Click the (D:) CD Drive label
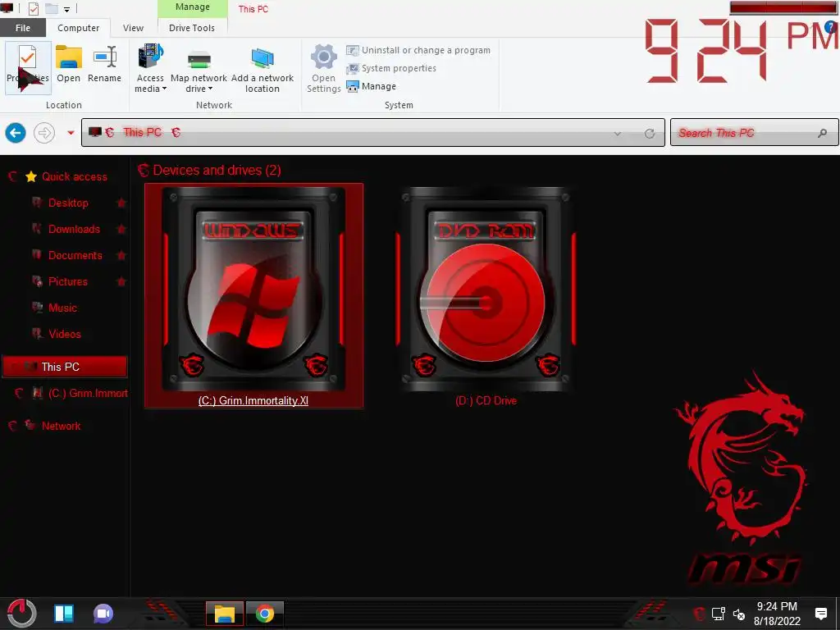The width and height of the screenshot is (840, 630). pyautogui.click(x=486, y=400)
